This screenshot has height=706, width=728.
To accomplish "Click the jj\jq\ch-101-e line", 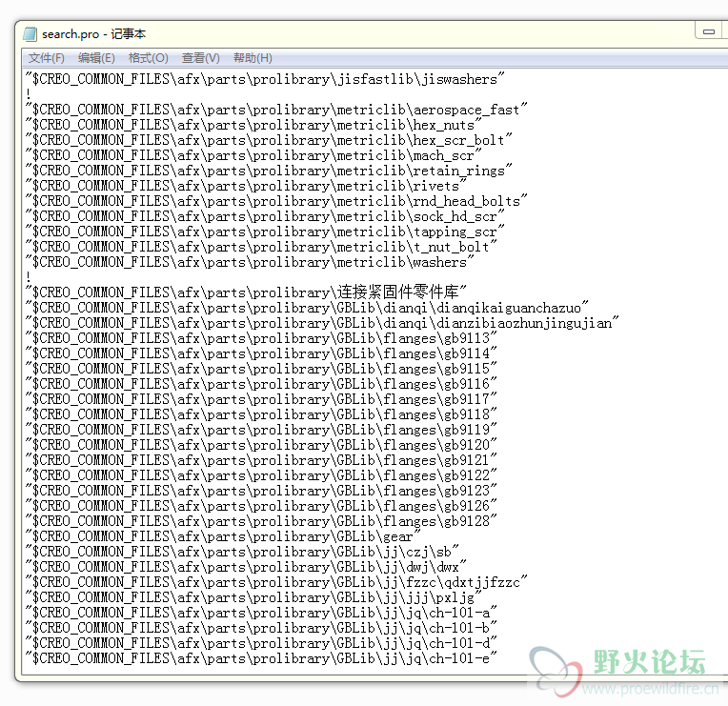I will [x=261, y=658].
